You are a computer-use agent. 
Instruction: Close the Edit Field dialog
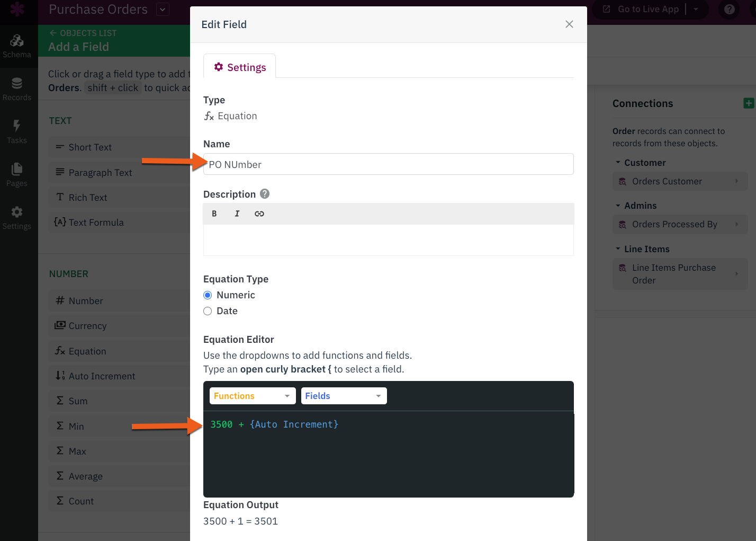pyautogui.click(x=569, y=24)
